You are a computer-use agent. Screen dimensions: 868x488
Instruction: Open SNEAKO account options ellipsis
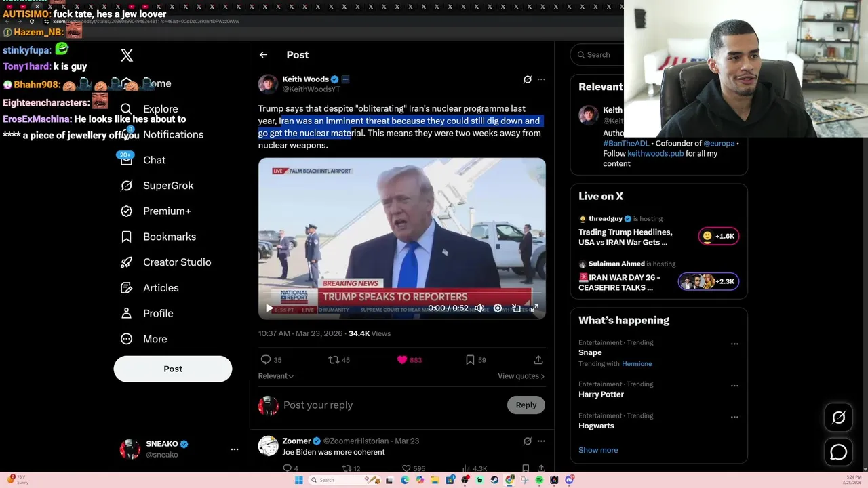click(235, 449)
